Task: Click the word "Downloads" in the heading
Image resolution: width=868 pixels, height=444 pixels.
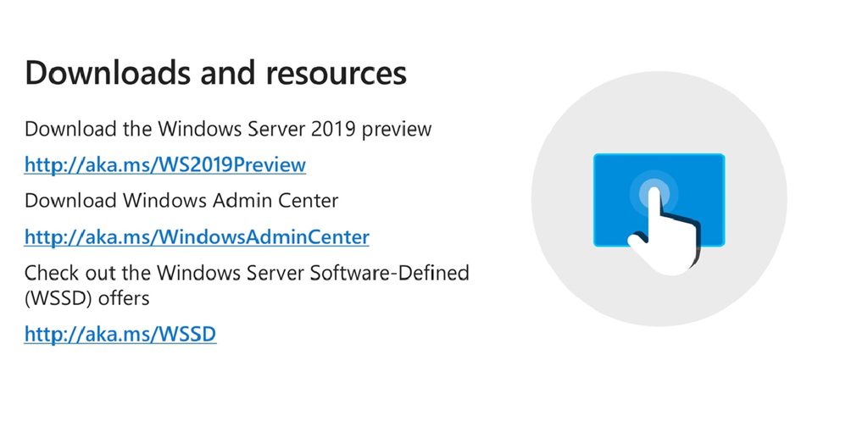Action: click(x=108, y=73)
